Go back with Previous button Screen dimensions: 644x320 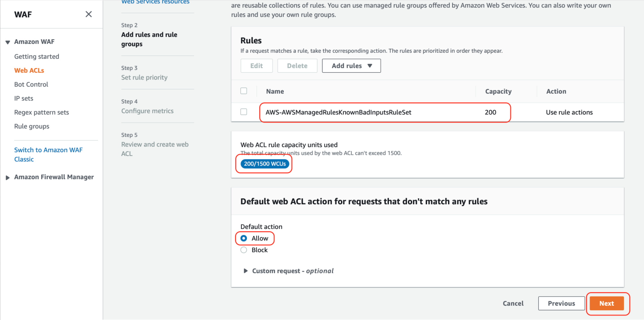(x=562, y=303)
